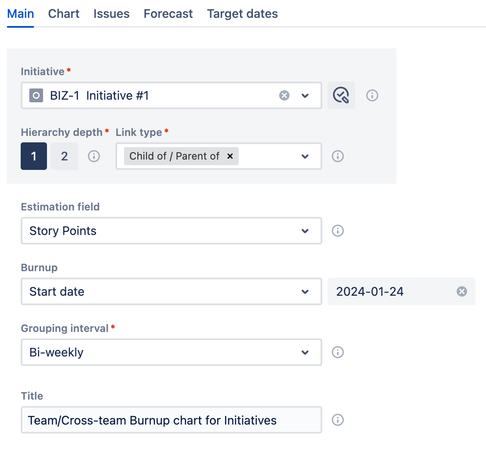Clear the 2024-01-24 start date
486x451 pixels.
click(x=462, y=291)
